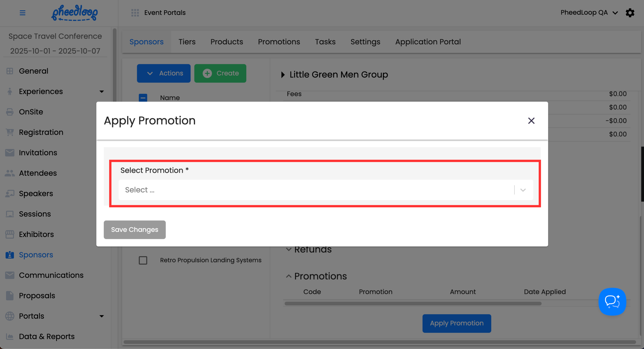Click the Registration cart icon

[x=10, y=132]
